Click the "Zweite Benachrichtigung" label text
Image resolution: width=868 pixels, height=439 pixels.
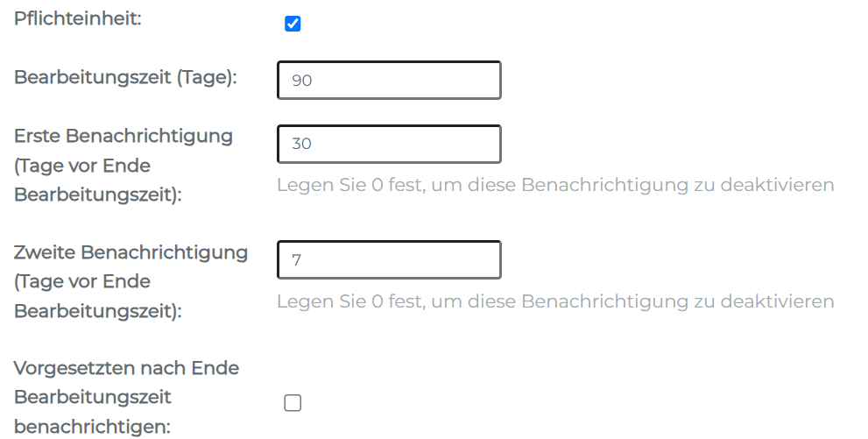131,252
